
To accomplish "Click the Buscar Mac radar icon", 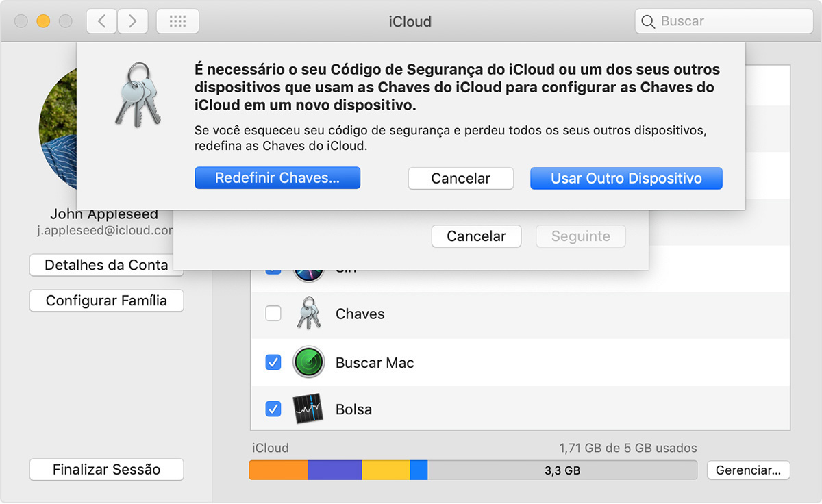I will tap(308, 362).
